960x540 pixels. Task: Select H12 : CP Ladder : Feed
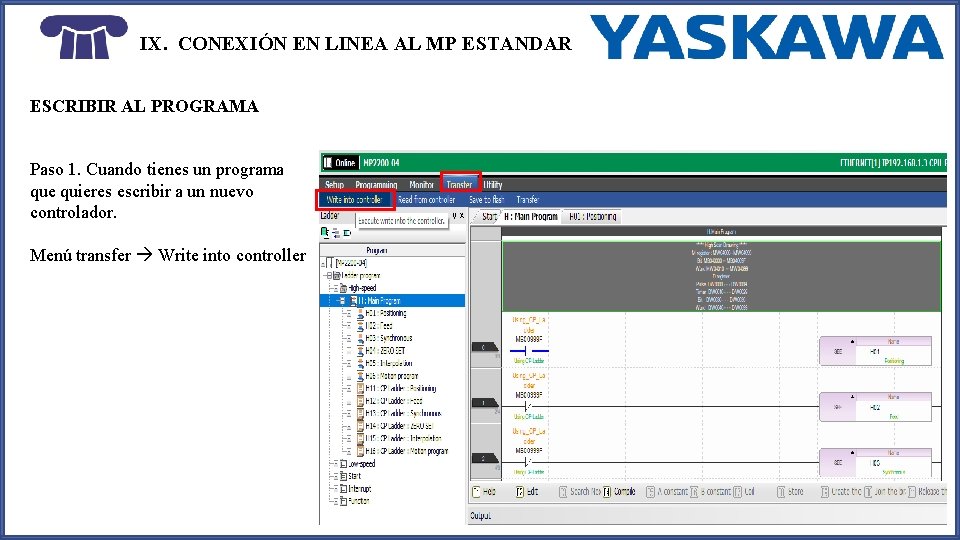tap(394, 401)
